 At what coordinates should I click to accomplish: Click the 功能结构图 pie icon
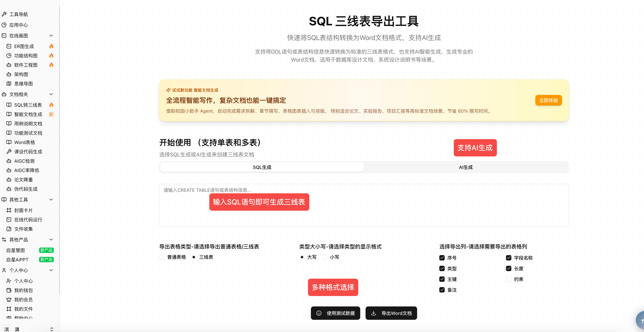(x=9, y=56)
